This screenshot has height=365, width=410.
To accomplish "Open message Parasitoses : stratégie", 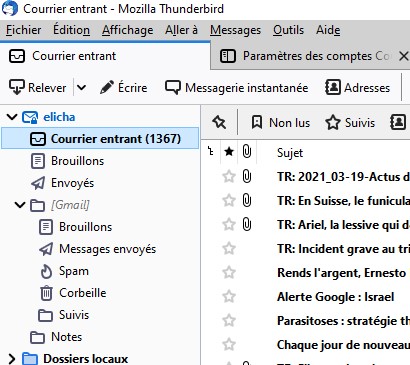I will pos(343,321).
